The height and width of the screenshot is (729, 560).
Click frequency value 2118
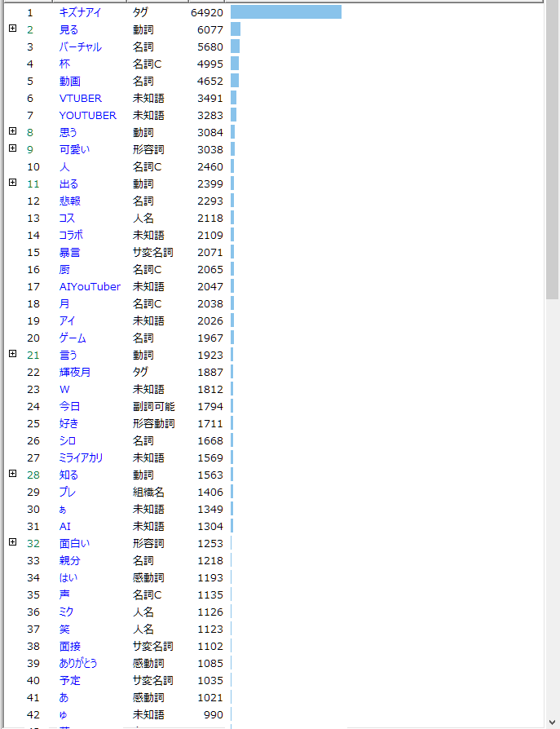(x=210, y=218)
